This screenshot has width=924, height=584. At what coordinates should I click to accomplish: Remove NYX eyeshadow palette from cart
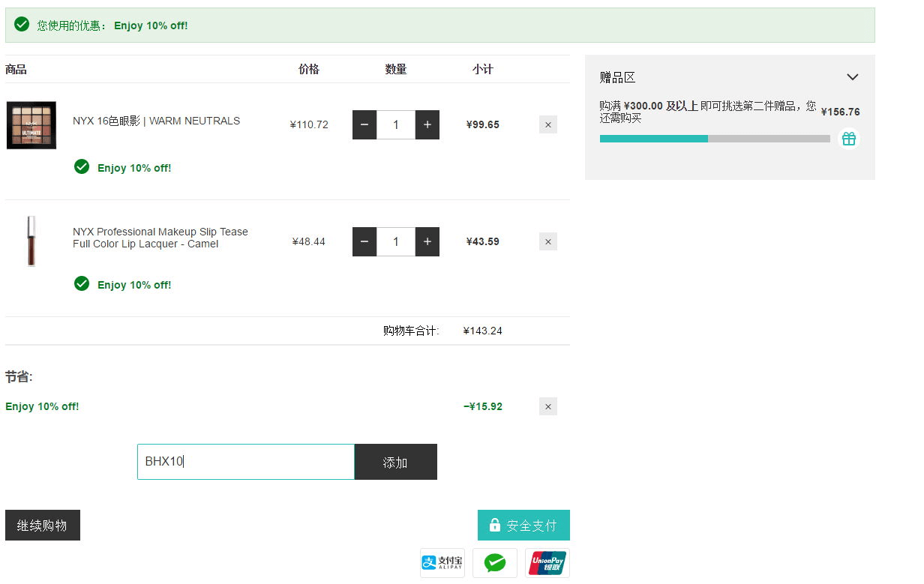(547, 124)
